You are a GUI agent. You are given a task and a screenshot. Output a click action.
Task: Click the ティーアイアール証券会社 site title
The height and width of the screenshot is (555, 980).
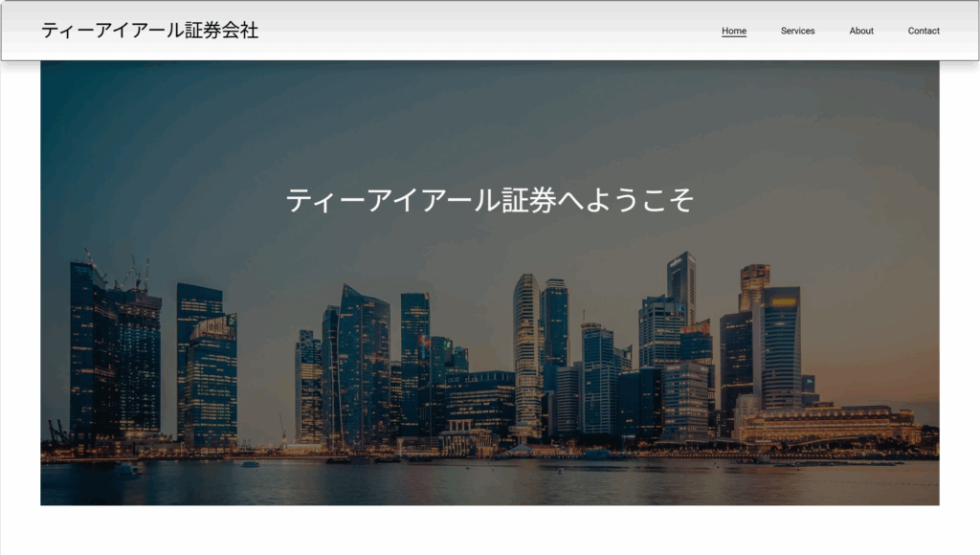[x=150, y=31]
